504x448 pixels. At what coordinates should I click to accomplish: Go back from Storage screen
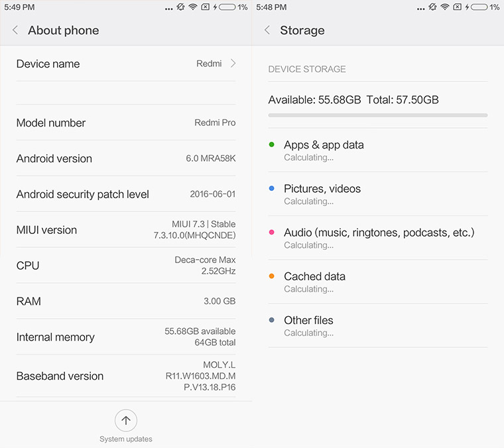tap(267, 30)
